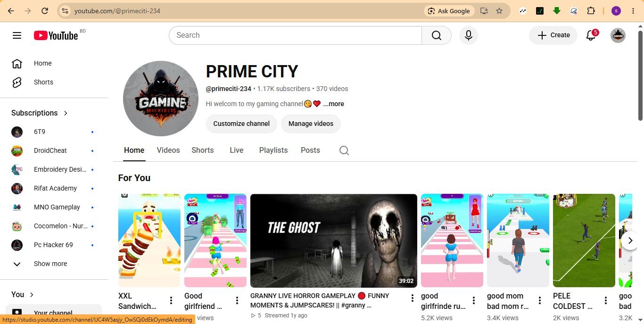Viewport: 644px width, 324px height.
Task: Open Rifat Academy subscription
Action: (x=54, y=188)
